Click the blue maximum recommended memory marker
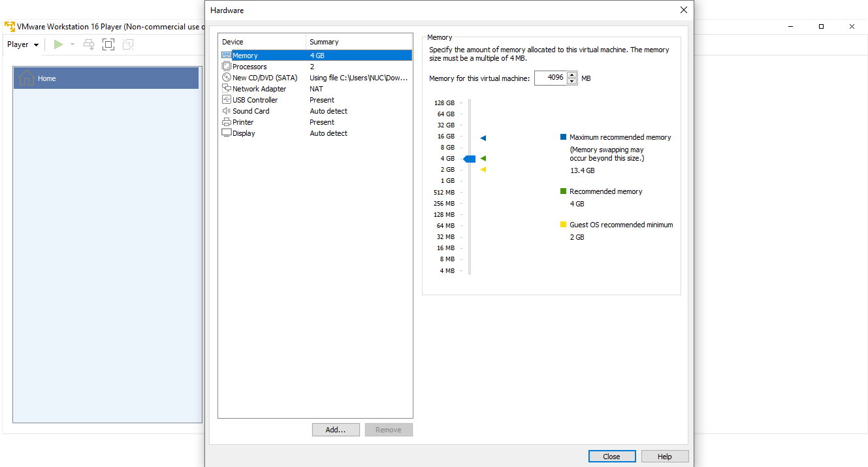 [483, 138]
